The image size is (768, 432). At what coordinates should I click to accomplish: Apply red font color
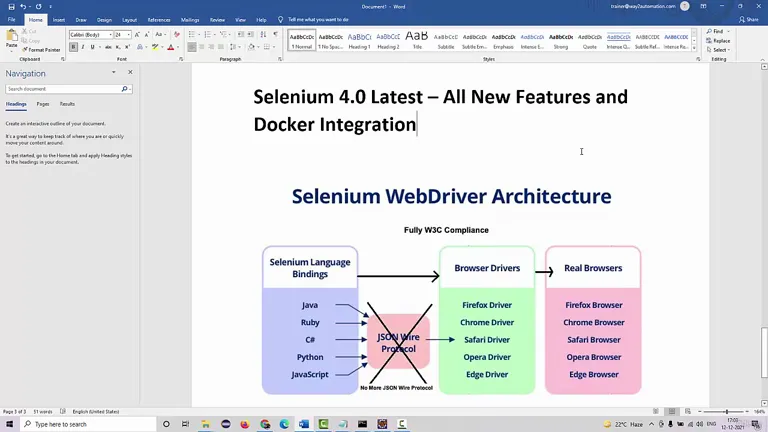(170, 47)
